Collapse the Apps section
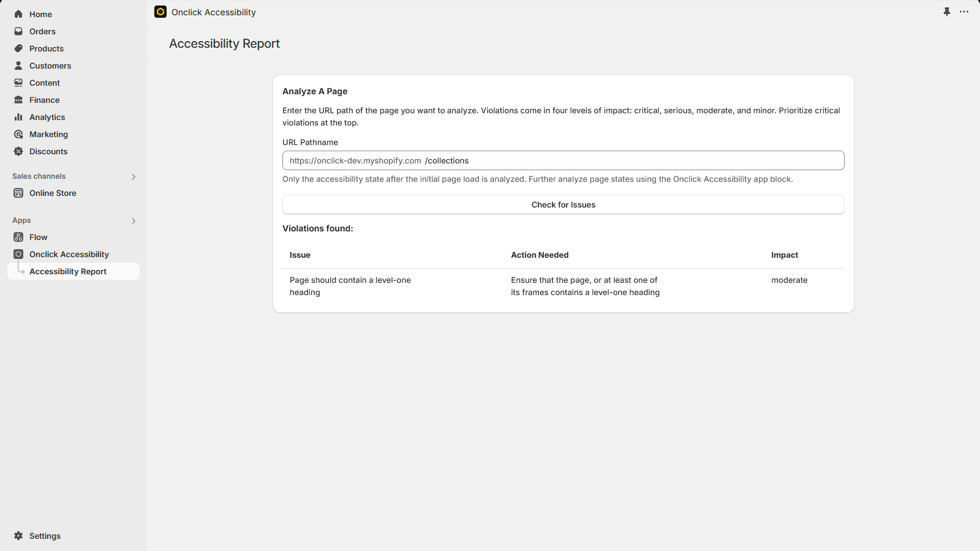Screen dimensions: 980x551 tap(134, 221)
